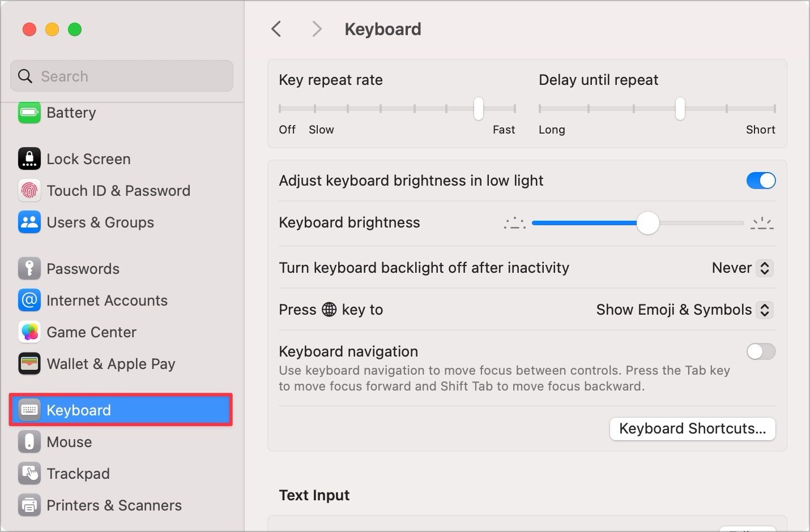This screenshot has width=810, height=532.
Task: Open Users & Groups via its icon
Action: point(29,222)
